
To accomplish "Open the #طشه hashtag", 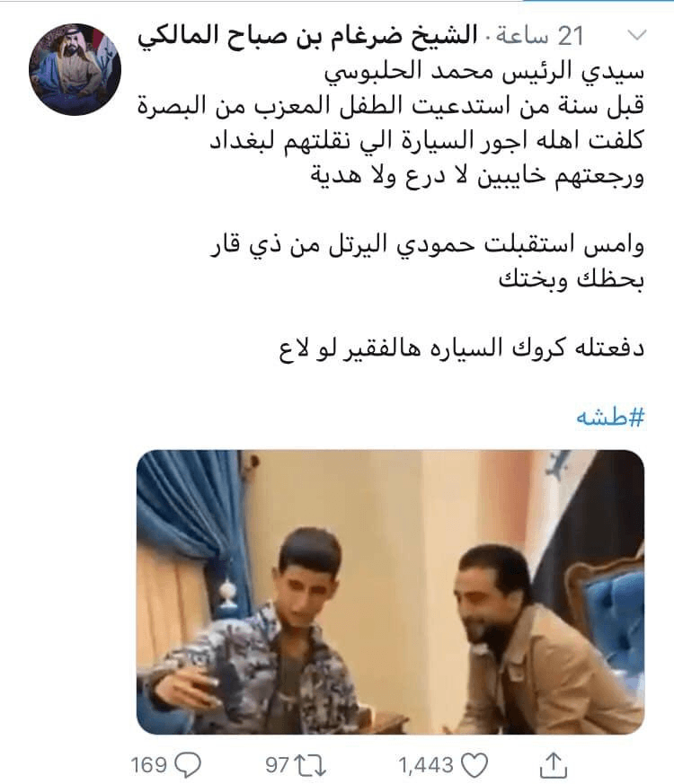I will [610, 417].
